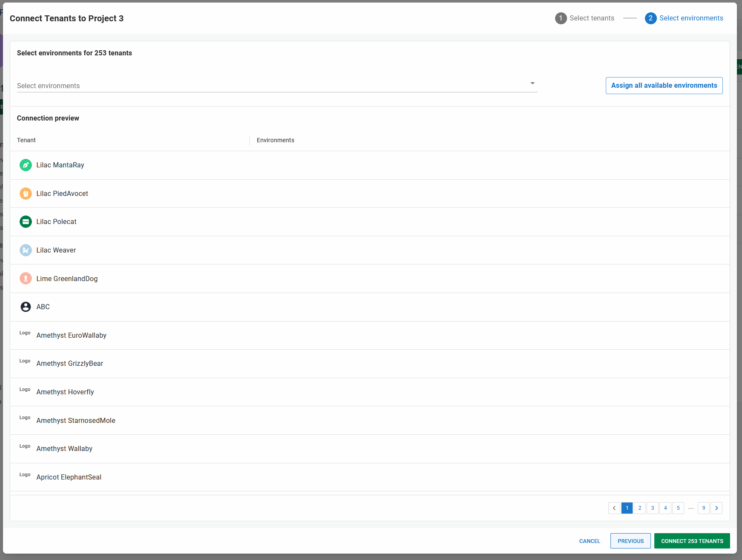Click the CONNECT 253 TENANTS button
This screenshot has height=560, width=742.
tap(692, 541)
